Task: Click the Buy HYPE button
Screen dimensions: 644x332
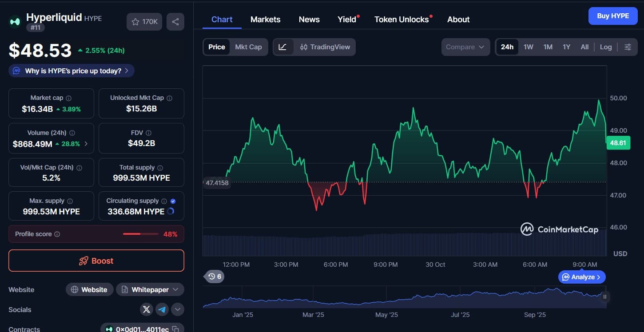Action: coord(612,16)
